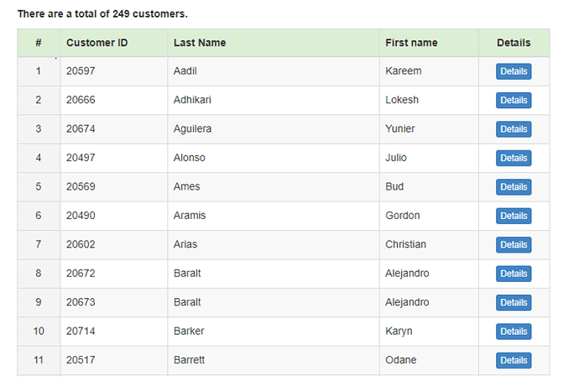Image resolution: width=579 pixels, height=392 pixels.
Task: Open Details for customer ID 20672
Action: [514, 274]
